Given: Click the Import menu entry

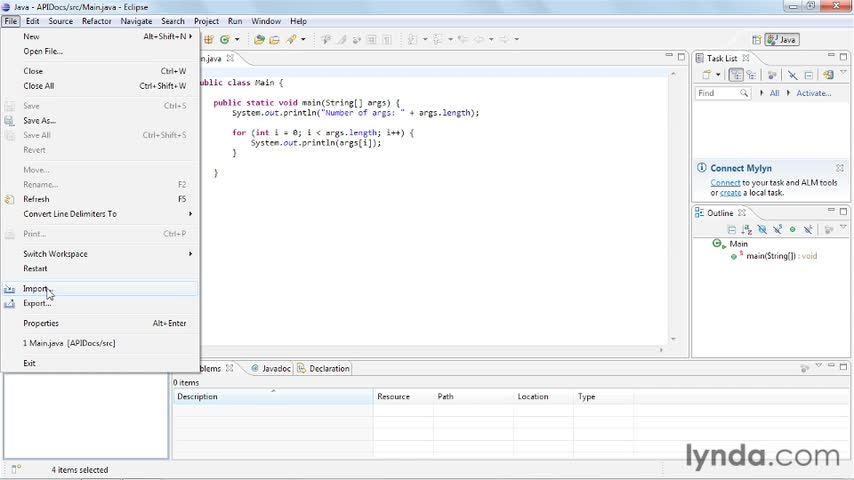Looking at the screenshot, I should coord(35,289).
